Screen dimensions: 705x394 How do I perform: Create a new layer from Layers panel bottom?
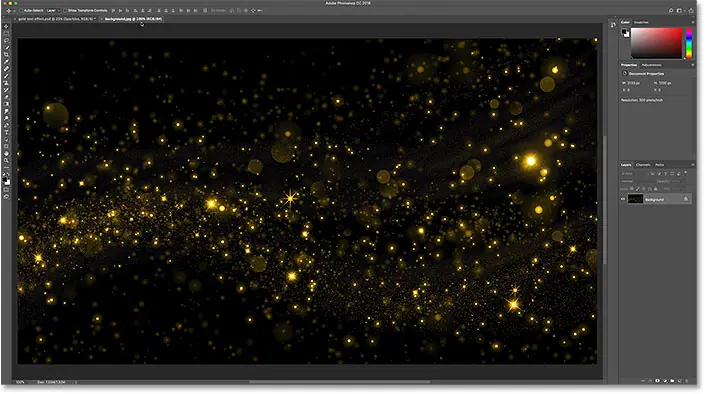pyautogui.click(x=679, y=381)
